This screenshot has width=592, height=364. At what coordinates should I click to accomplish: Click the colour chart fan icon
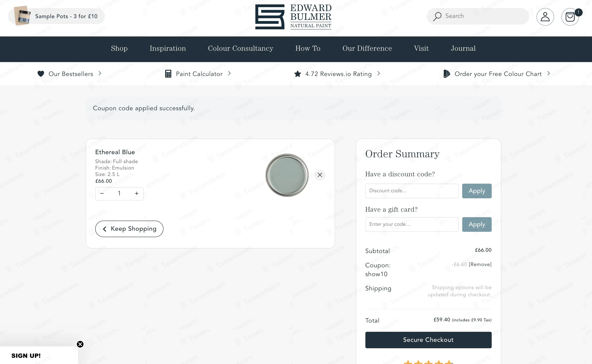point(447,74)
